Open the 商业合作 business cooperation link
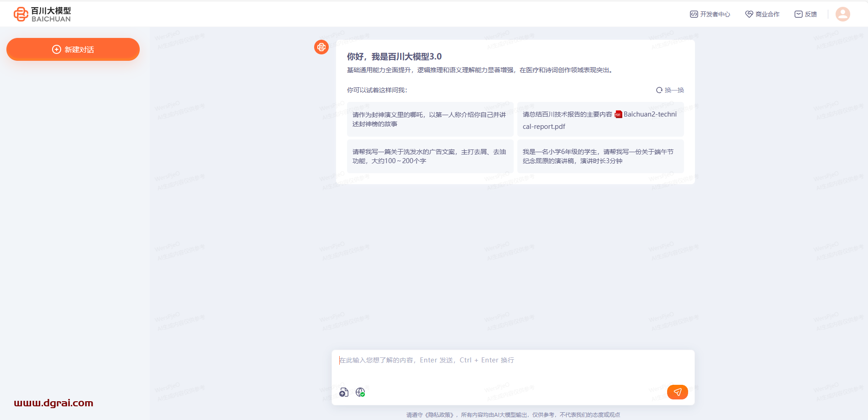868x420 pixels. [763, 14]
